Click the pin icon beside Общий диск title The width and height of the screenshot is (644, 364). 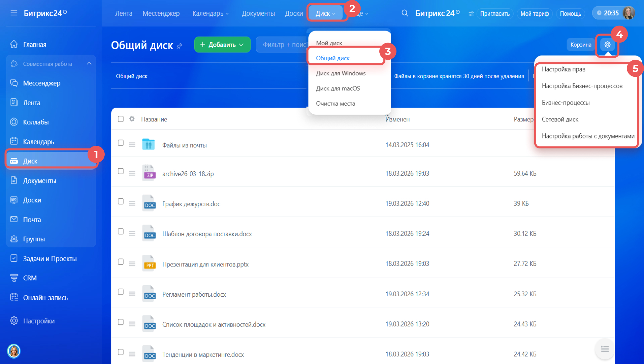click(180, 46)
